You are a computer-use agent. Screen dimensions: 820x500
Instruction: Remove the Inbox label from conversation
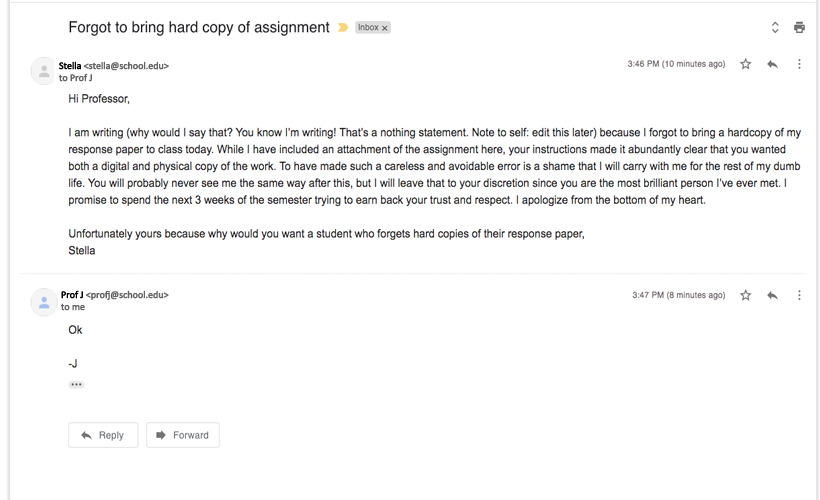(x=385, y=28)
